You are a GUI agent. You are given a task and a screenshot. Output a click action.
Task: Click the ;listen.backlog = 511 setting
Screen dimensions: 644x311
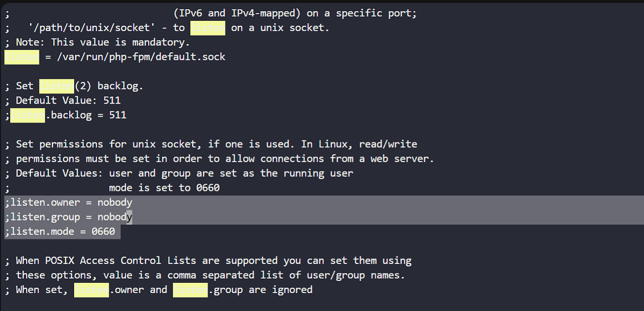click(x=66, y=115)
